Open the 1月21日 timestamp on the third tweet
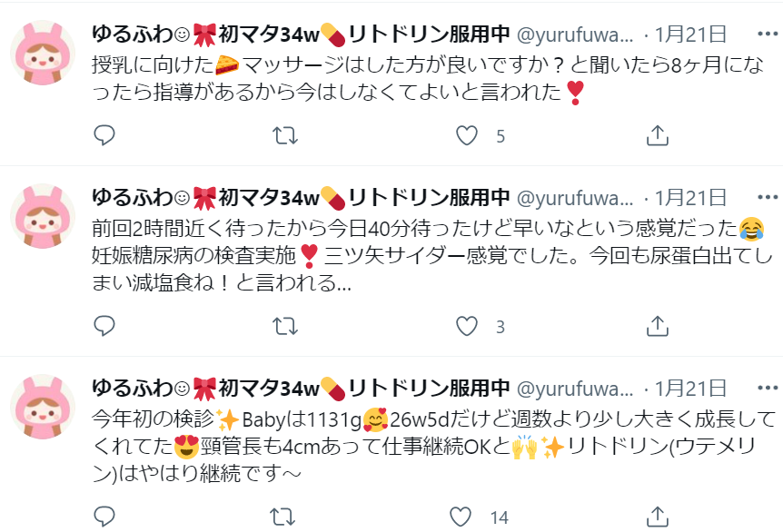The image size is (783, 532). tap(690, 389)
